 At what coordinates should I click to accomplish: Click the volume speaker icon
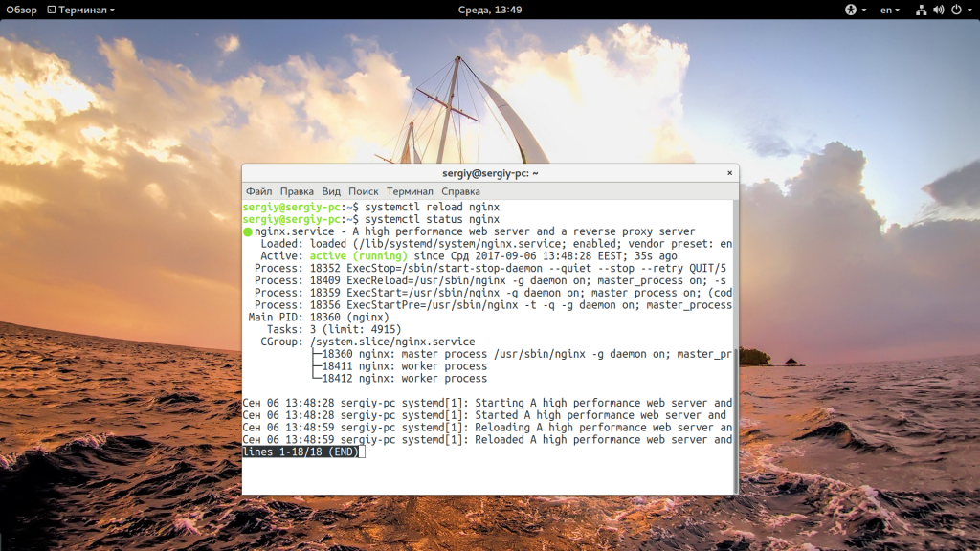[938, 10]
